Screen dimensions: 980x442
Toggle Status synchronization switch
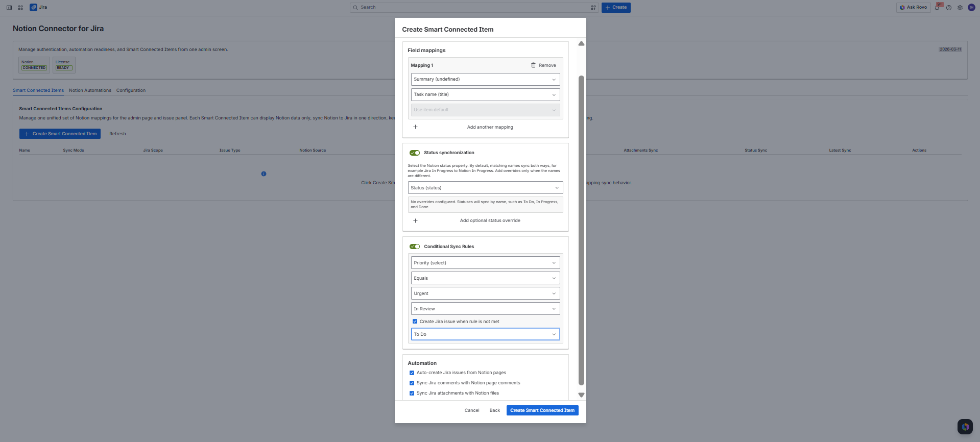[x=415, y=153]
